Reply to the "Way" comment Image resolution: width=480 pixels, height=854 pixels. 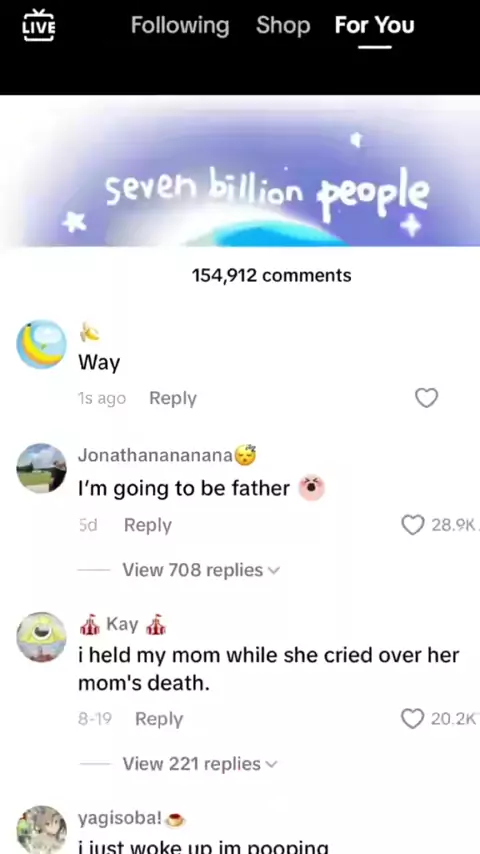173,398
